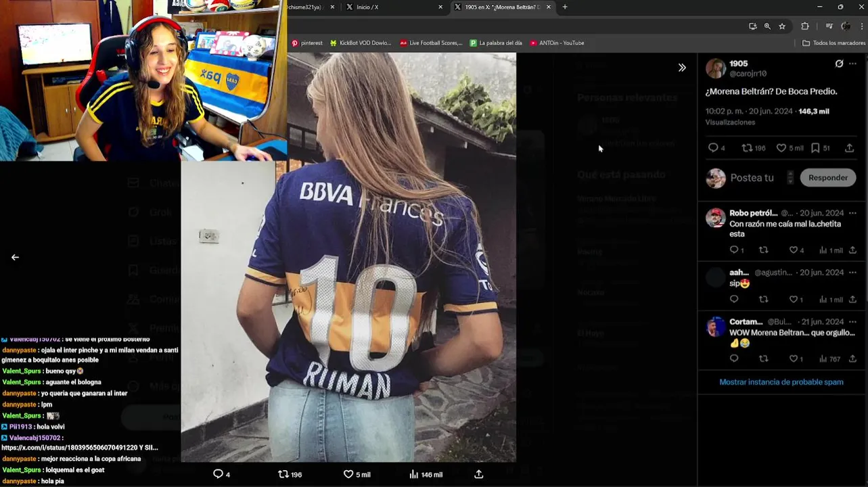The width and height of the screenshot is (868, 487).
Task: Open the media controls icon in toolbar
Action: [x=829, y=26]
